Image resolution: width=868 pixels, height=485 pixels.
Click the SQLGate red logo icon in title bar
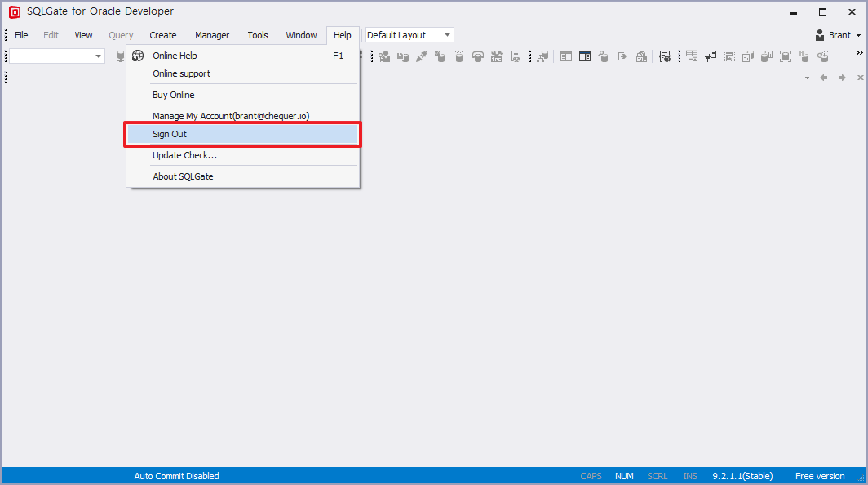pos(15,11)
